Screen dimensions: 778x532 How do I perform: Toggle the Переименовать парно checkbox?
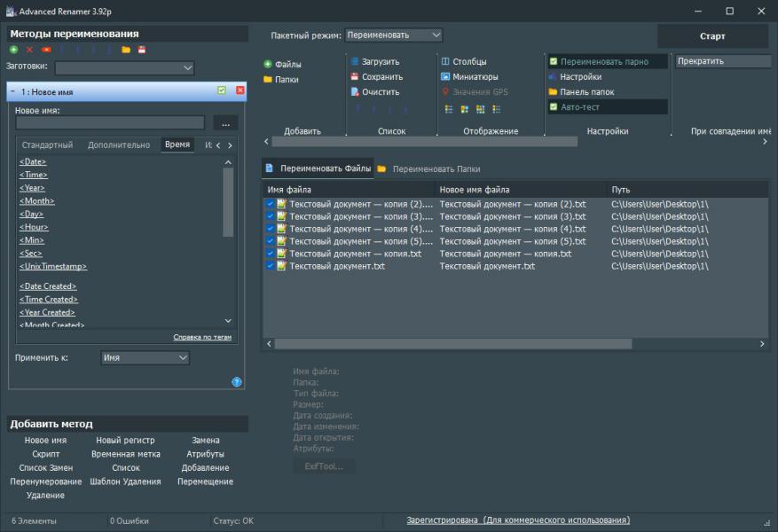click(554, 61)
